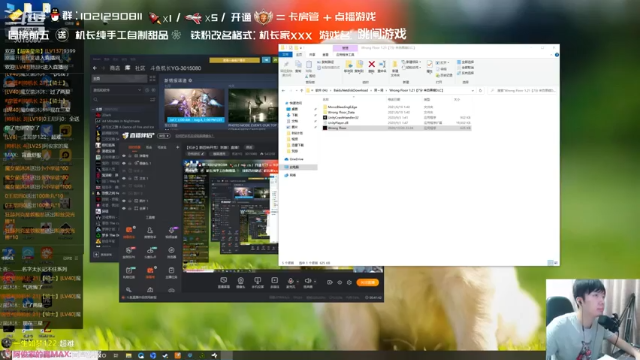Switch Steam library to grid view icon
Screen dimensions: 640x360
[153, 78]
